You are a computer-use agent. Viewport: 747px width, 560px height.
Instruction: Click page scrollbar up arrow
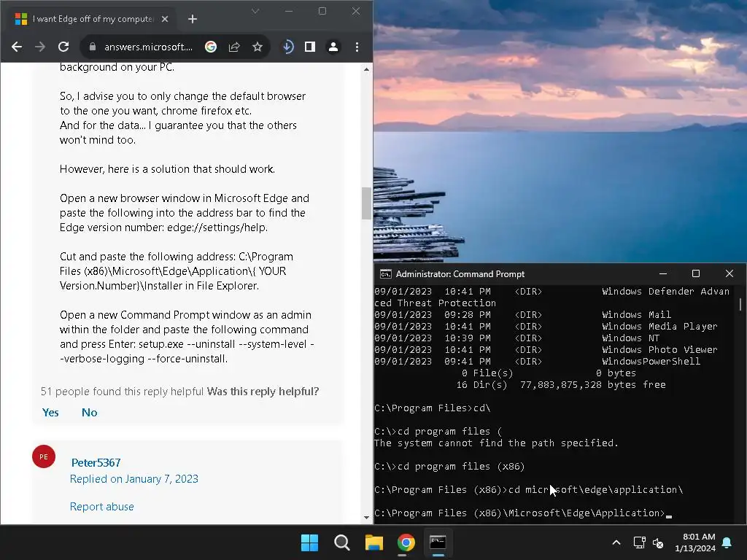tap(366, 69)
